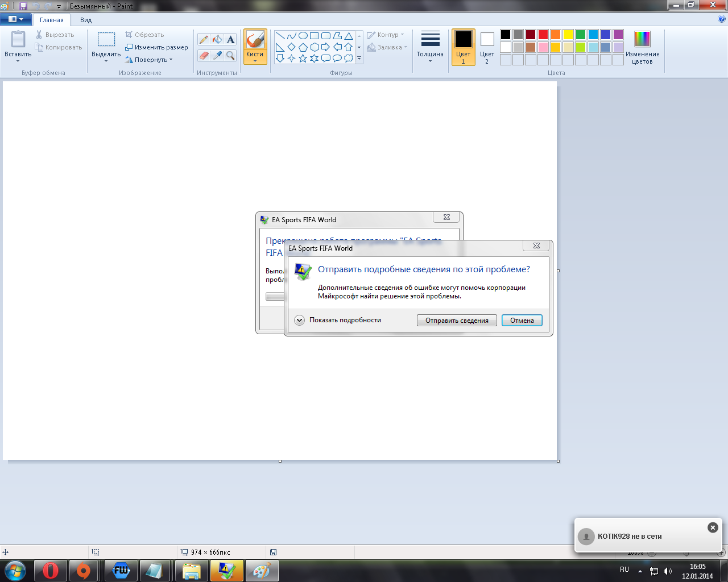Activate Цвет 2 background color selector
Viewport: 728px width, 582px height.
coord(487,47)
